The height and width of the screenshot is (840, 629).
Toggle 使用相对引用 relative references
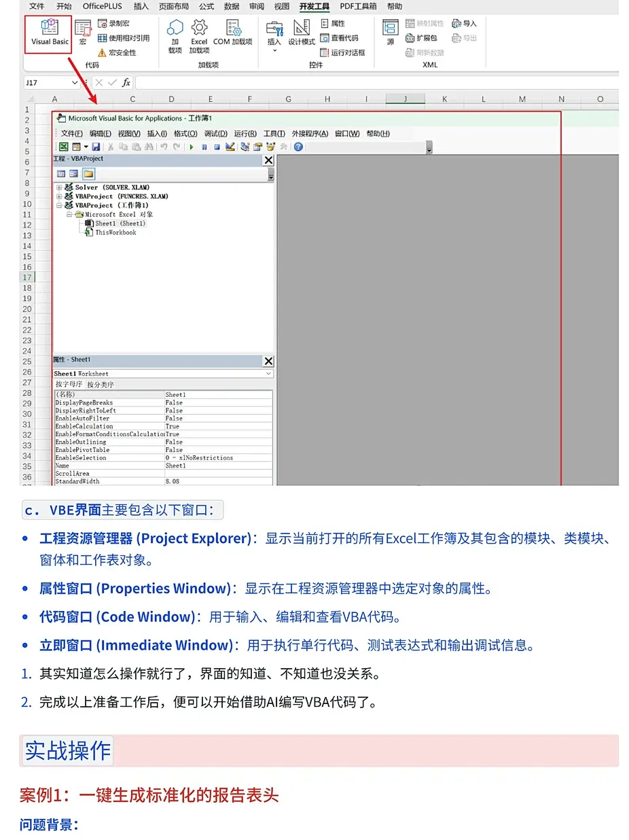123,38
